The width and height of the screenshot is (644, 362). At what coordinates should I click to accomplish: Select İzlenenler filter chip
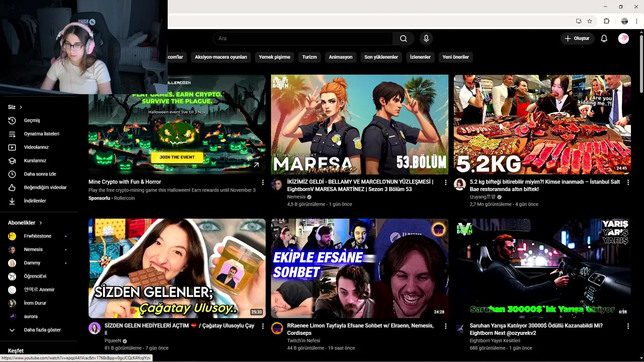(x=420, y=57)
